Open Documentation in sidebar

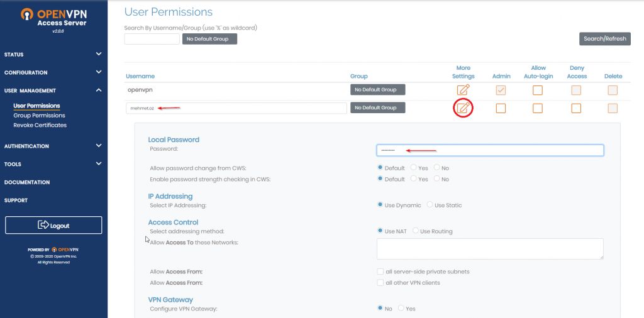pyautogui.click(x=27, y=182)
